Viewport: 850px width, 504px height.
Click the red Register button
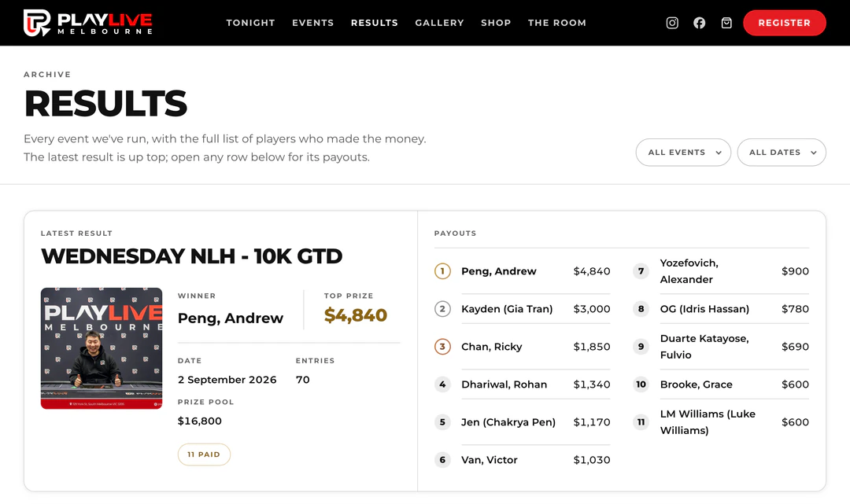coord(785,23)
